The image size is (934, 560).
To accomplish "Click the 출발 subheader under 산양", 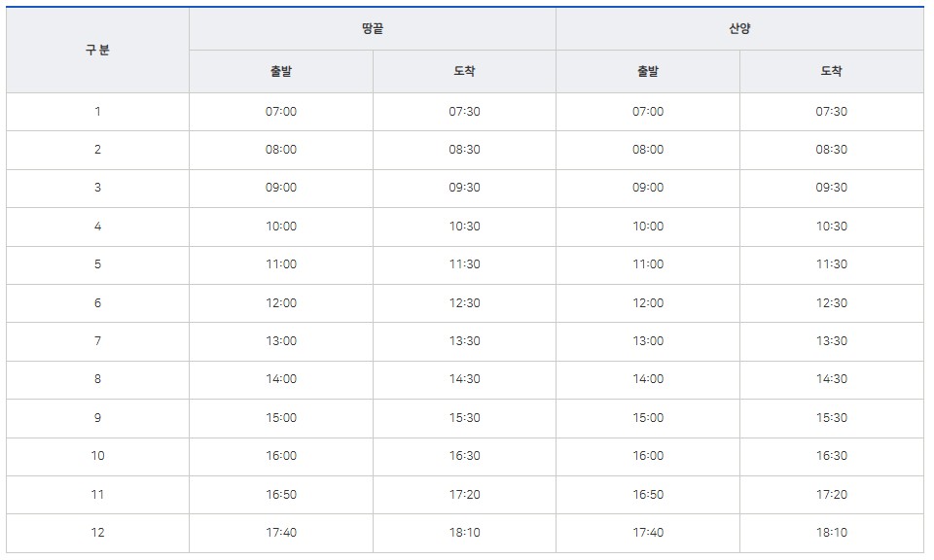I will [x=648, y=71].
